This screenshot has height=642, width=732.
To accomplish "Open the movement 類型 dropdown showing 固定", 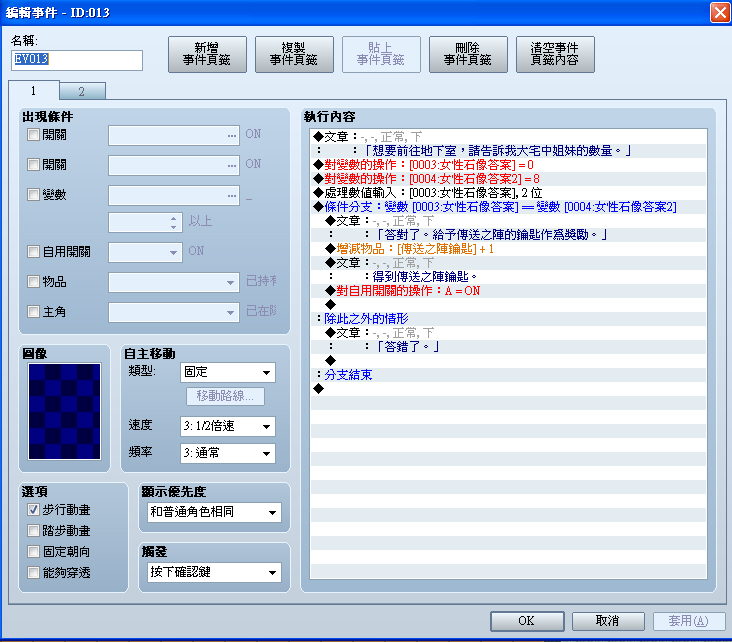I will (228, 372).
